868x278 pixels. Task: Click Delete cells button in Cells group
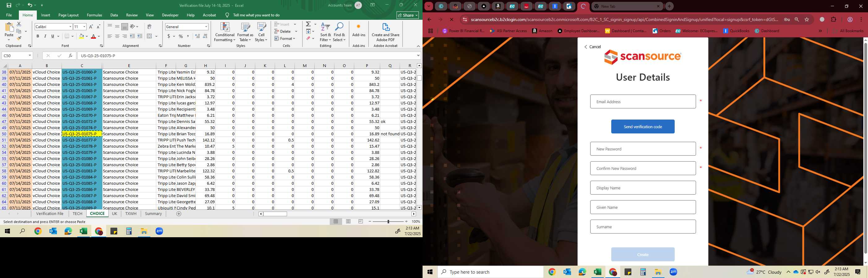click(x=283, y=31)
